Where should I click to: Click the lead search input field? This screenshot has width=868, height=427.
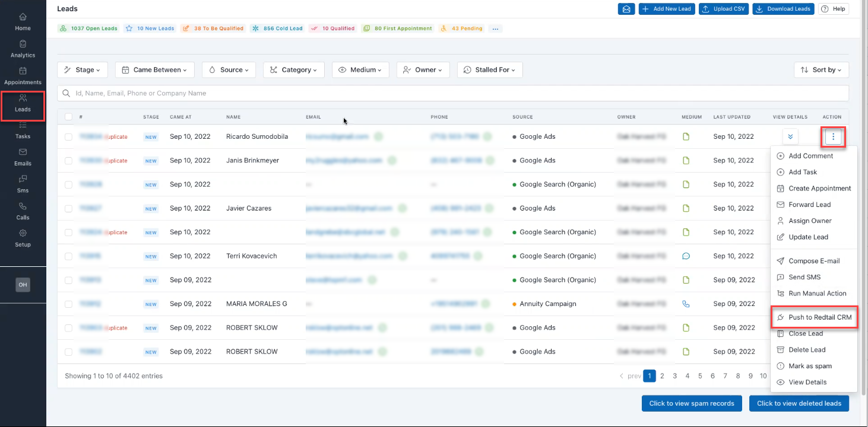pos(452,93)
